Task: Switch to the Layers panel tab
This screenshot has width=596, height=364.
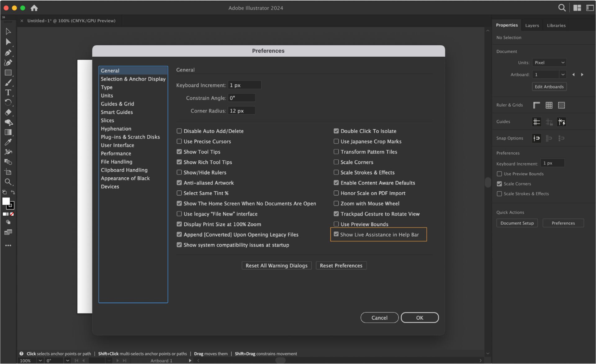Action: [532, 25]
